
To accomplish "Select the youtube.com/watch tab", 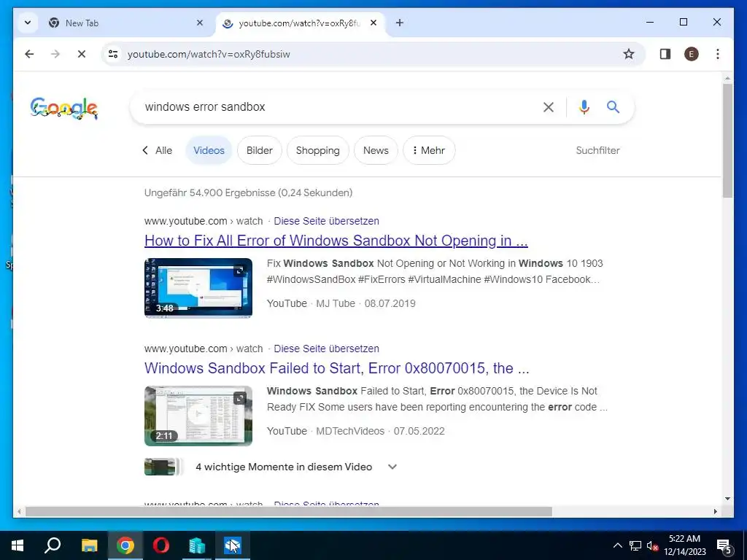I will point(300,23).
